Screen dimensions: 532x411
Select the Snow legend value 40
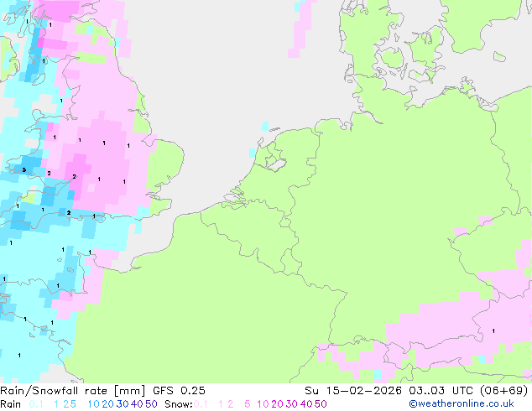pos(306,404)
